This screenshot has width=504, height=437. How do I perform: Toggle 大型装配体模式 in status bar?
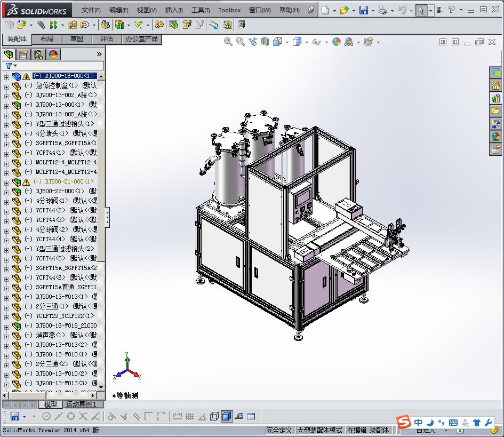(x=319, y=430)
